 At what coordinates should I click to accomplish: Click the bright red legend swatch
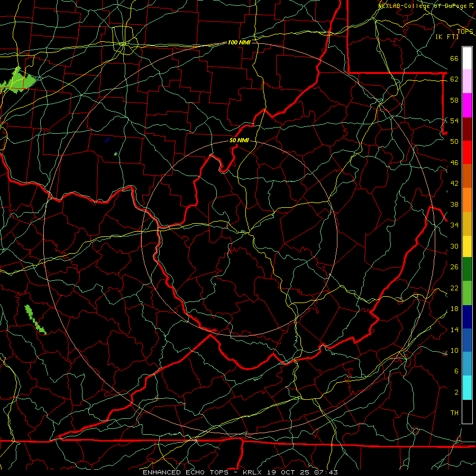tap(467, 152)
